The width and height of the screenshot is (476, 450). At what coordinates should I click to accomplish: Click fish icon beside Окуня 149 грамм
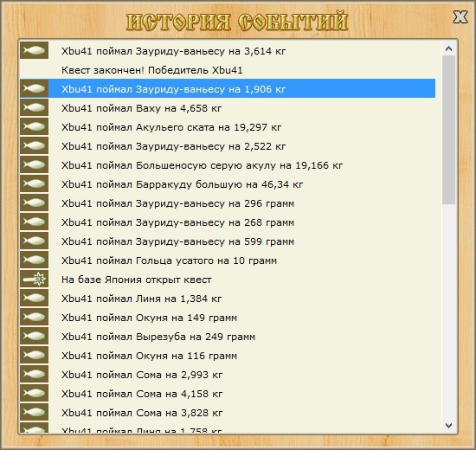click(x=34, y=317)
